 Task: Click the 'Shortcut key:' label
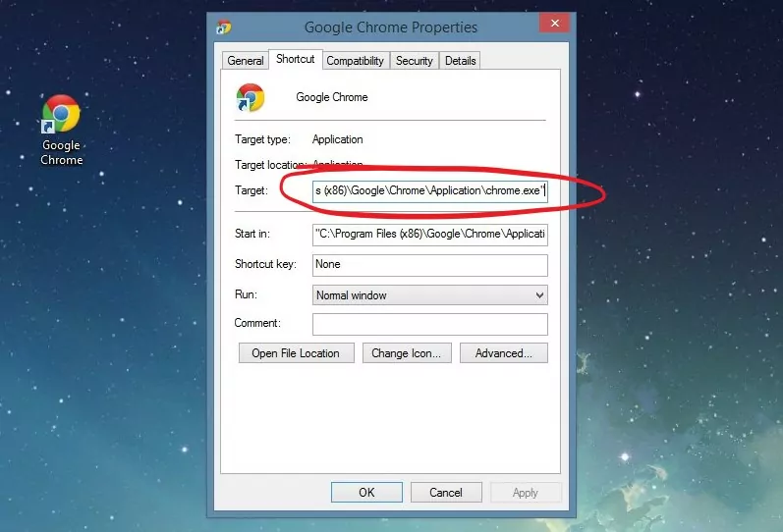(265, 264)
